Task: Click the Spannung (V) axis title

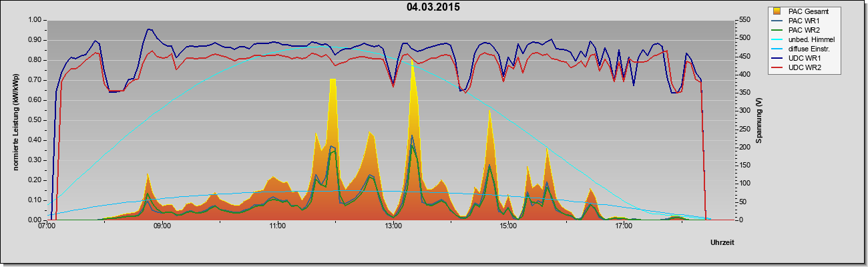Action: coord(760,120)
